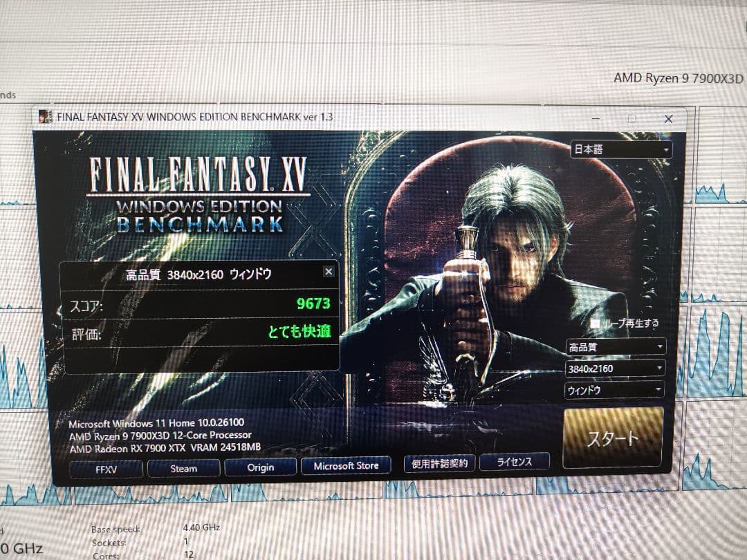Click the Steam store button

coord(183,468)
